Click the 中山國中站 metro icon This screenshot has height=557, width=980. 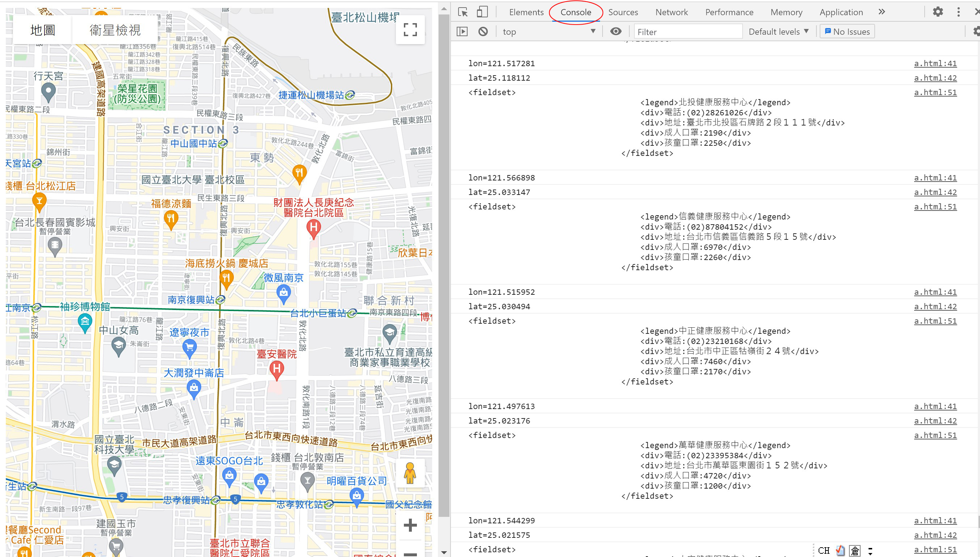223,144
